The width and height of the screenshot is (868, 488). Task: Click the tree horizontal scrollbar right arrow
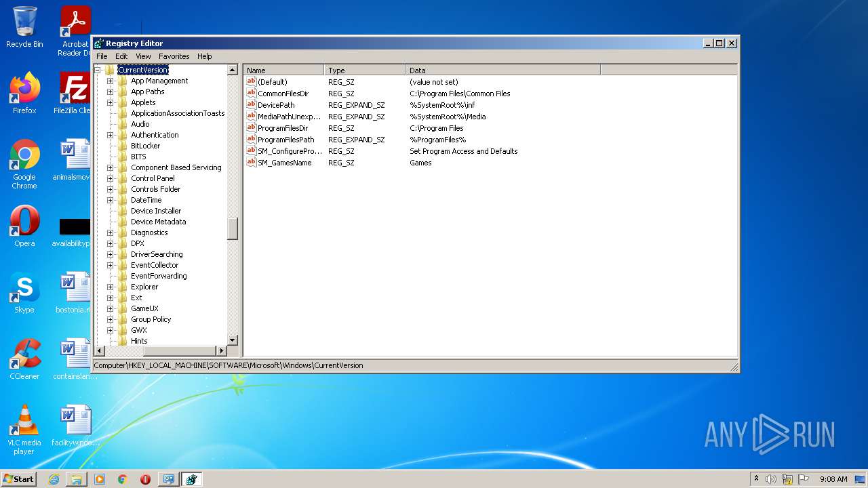click(x=221, y=350)
